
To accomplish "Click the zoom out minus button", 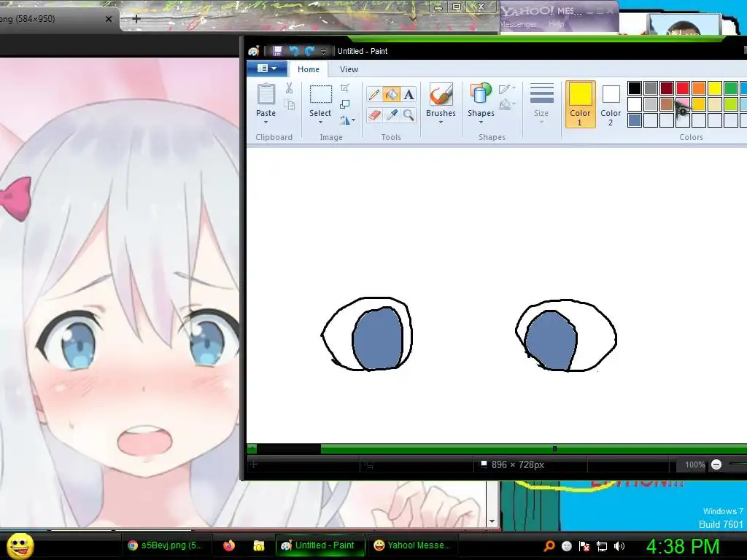I will click(716, 464).
